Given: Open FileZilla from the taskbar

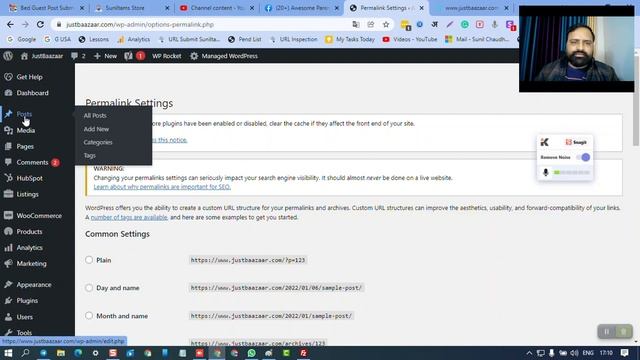Looking at the screenshot, I should pyautogui.click(x=303, y=353).
